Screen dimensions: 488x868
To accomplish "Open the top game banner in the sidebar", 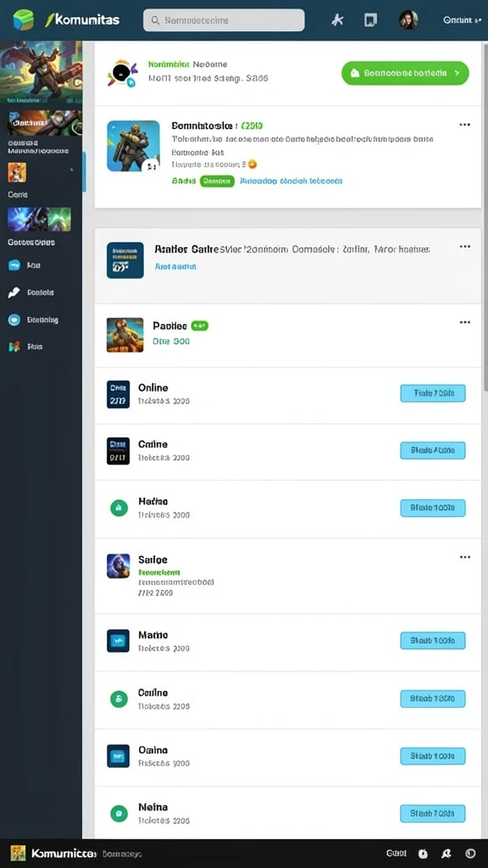I will (x=41, y=73).
